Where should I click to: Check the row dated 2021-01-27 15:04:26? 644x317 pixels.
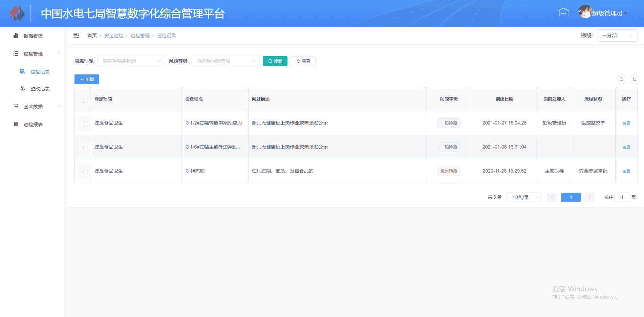(85, 124)
